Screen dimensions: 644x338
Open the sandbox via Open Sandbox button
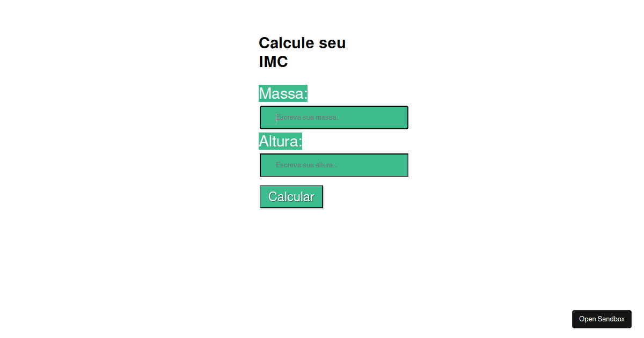pyautogui.click(x=602, y=319)
